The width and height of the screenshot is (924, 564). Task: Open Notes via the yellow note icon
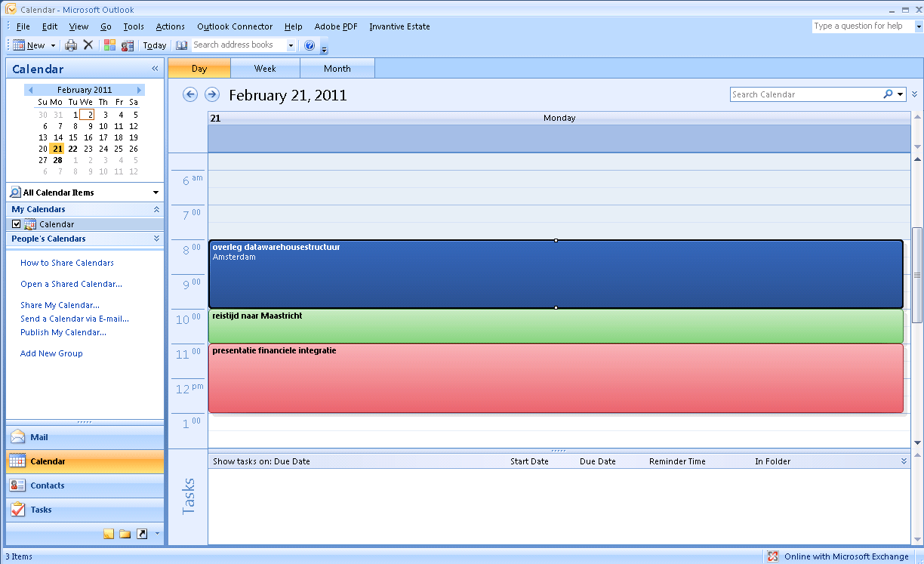click(x=109, y=534)
